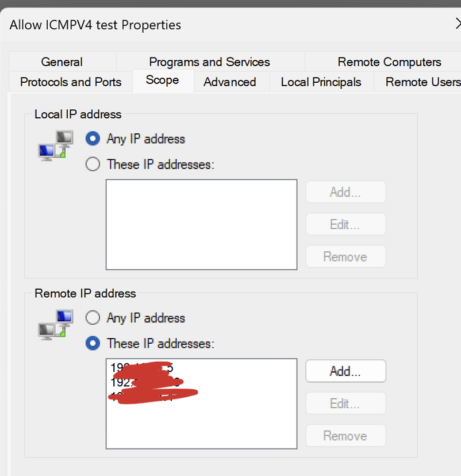The width and height of the screenshot is (461, 476).
Task: Select Any IP address under Remote IP address
Action: (x=93, y=318)
